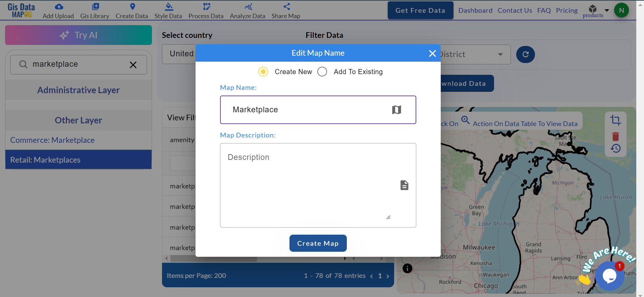Click Other Layer heading
Image resolution: width=644 pixels, height=297 pixels.
[78, 120]
